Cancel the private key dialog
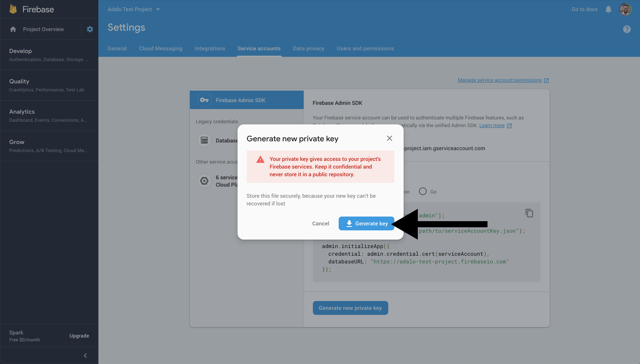The image size is (640, 364). tap(321, 223)
